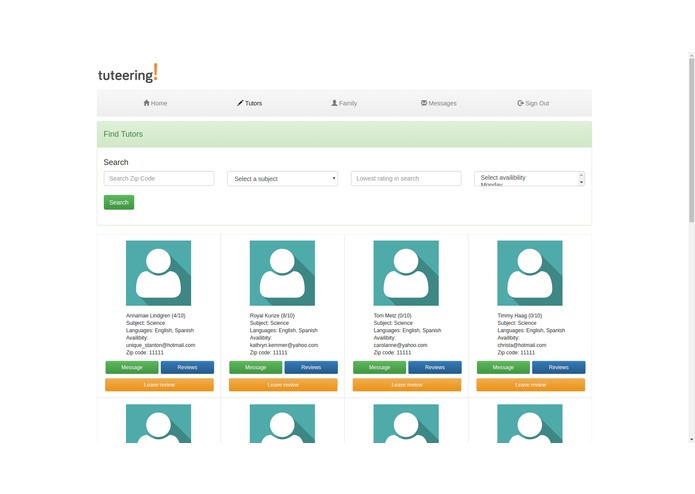This screenshot has width=695, height=494.
Task: Click Sign Out in the navbar
Action: [533, 103]
